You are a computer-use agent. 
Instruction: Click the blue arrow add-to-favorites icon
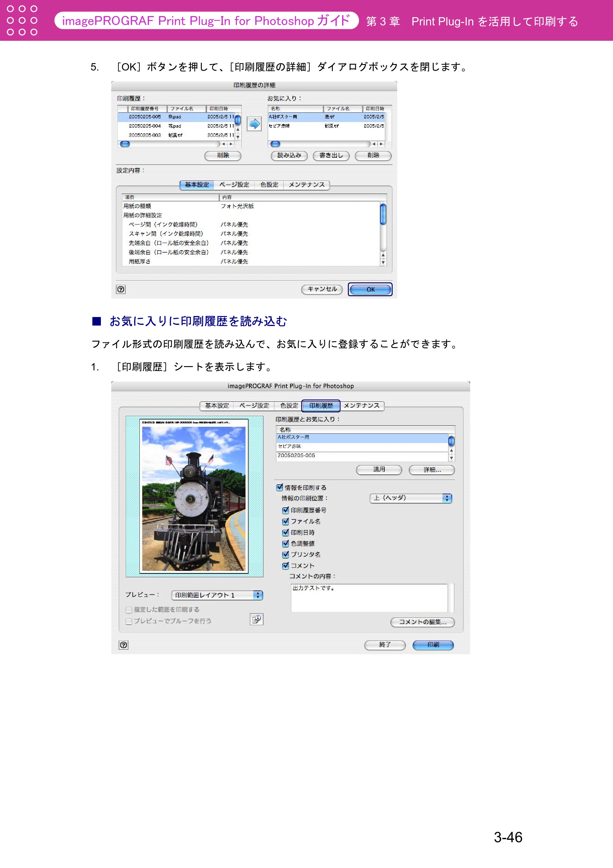(254, 124)
